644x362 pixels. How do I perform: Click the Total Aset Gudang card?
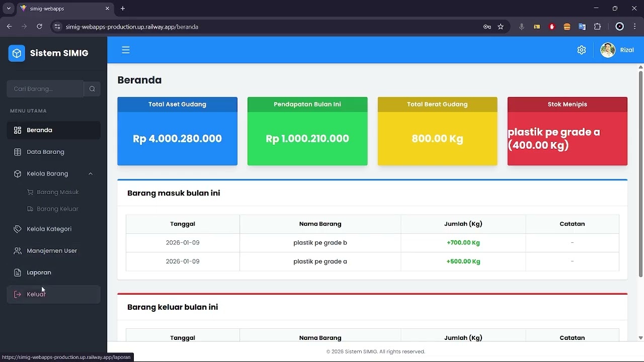pos(177,131)
